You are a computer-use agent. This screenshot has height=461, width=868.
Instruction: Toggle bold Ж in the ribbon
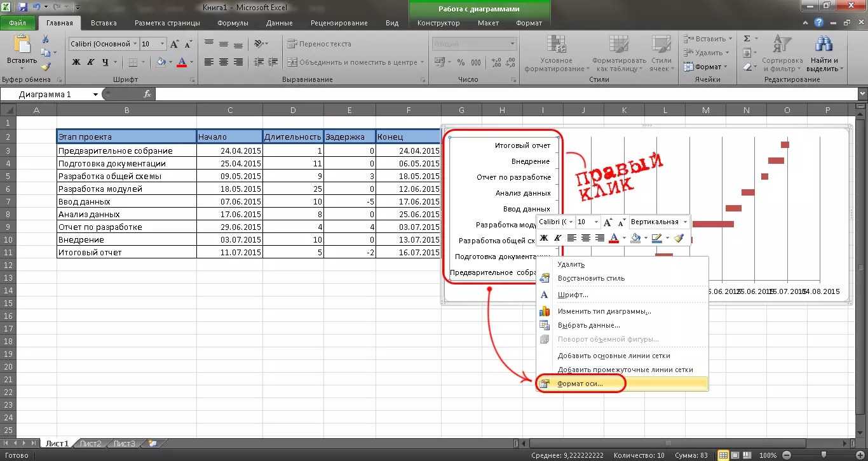[x=76, y=62]
